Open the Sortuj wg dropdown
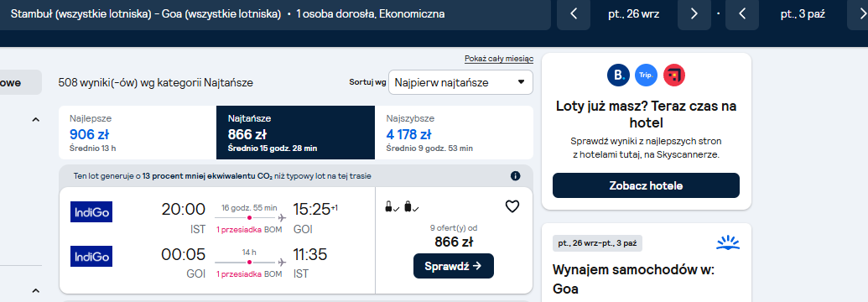This screenshot has width=868, height=302. (x=460, y=82)
